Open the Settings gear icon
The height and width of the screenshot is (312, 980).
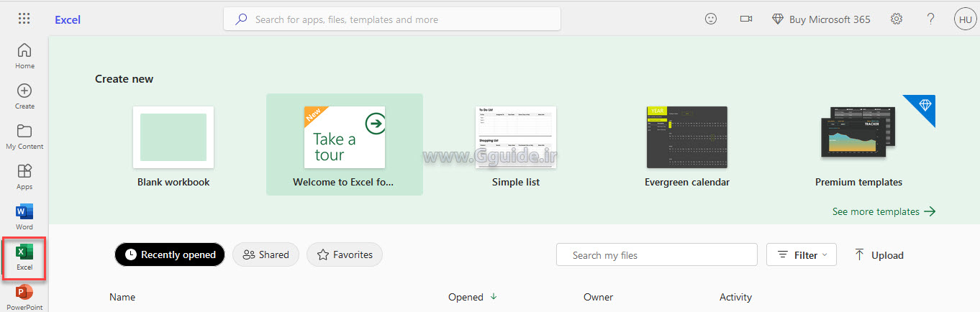click(897, 19)
